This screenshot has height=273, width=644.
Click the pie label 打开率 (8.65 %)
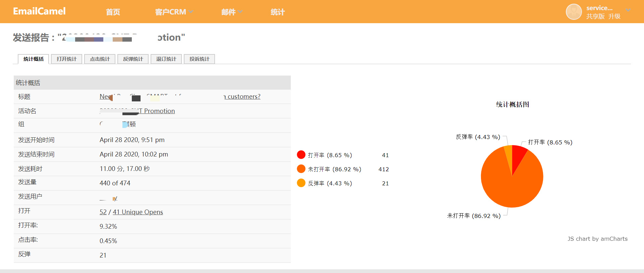[550, 142]
